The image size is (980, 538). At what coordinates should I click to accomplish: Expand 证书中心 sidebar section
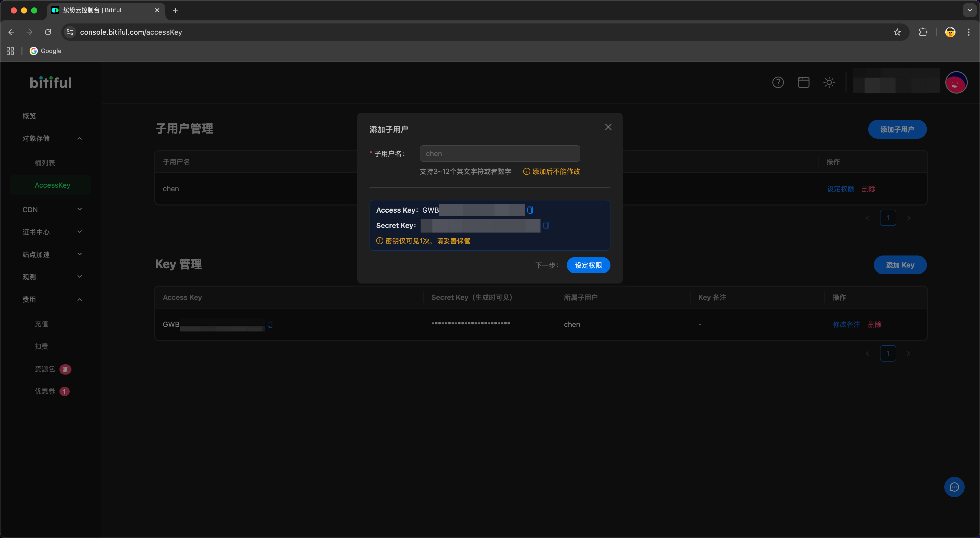[51, 232]
